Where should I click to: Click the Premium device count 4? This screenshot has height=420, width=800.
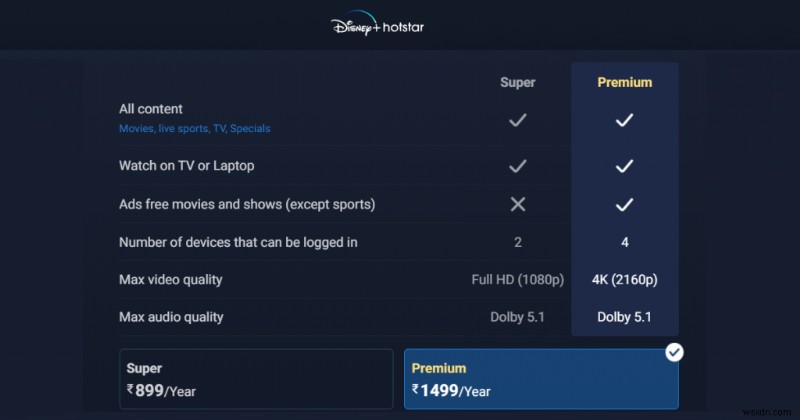pos(625,242)
